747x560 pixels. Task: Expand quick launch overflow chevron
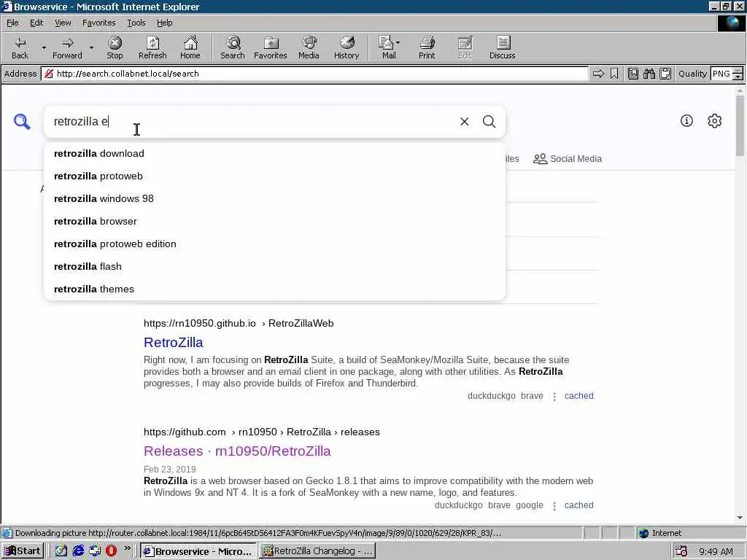[x=127, y=548]
